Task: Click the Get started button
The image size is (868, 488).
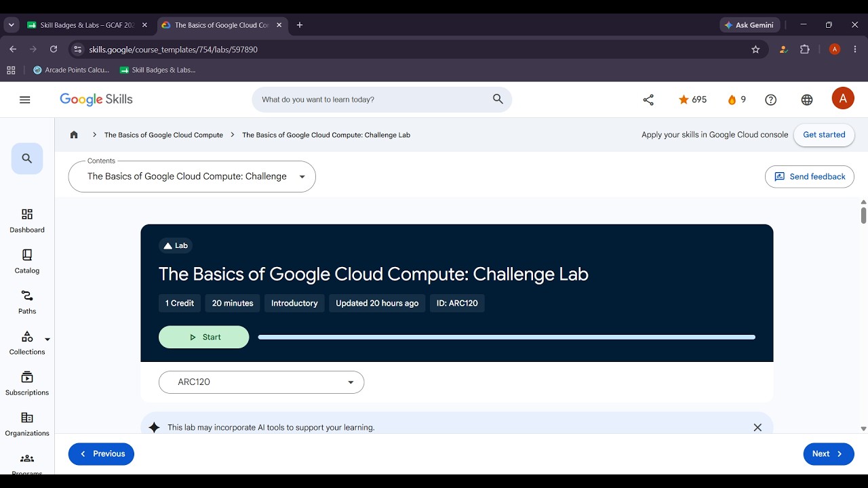Action: coord(824,135)
